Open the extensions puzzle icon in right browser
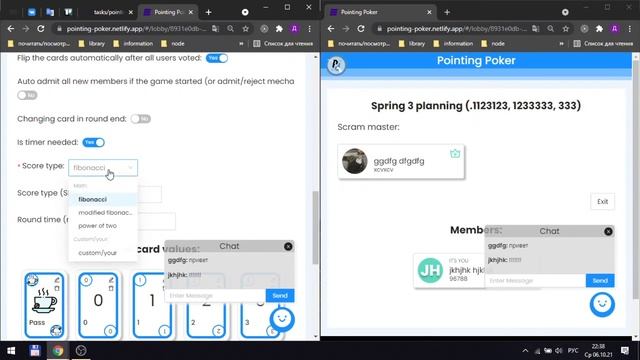The image size is (640, 360). [599, 29]
